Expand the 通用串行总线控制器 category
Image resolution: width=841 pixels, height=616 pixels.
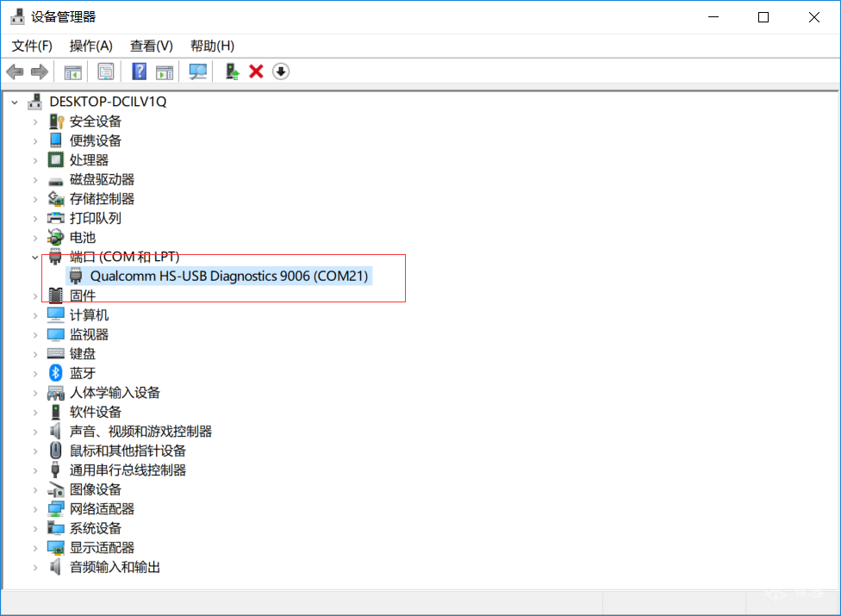[x=35, y=470]
